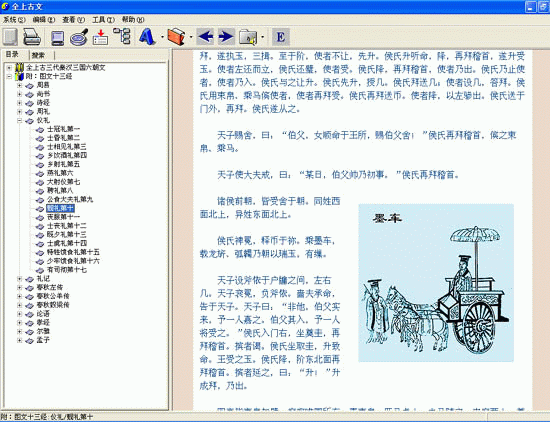550x422 pixels.
Task: Click the 墨车 carriage illustration
Action: tap(436, 283)
